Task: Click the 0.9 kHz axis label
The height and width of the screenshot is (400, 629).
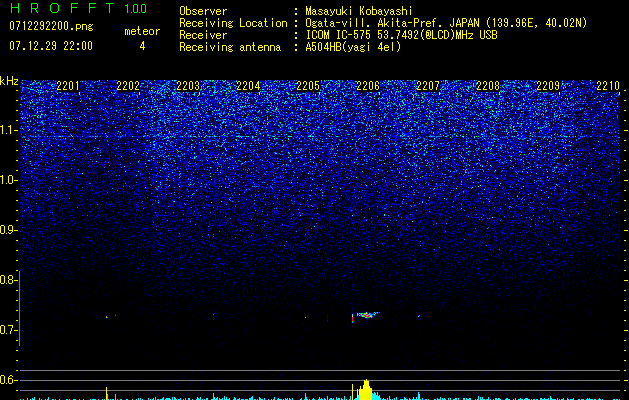Action: coord(8,230)
